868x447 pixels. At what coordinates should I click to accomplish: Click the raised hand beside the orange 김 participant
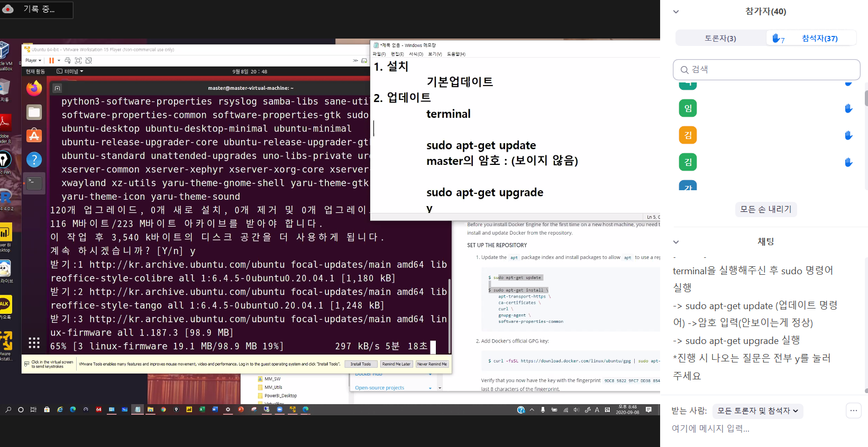848,135
